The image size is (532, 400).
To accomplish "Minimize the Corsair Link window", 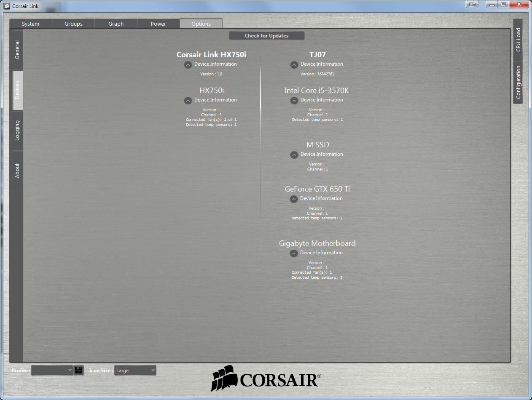I will coord(492,4).
